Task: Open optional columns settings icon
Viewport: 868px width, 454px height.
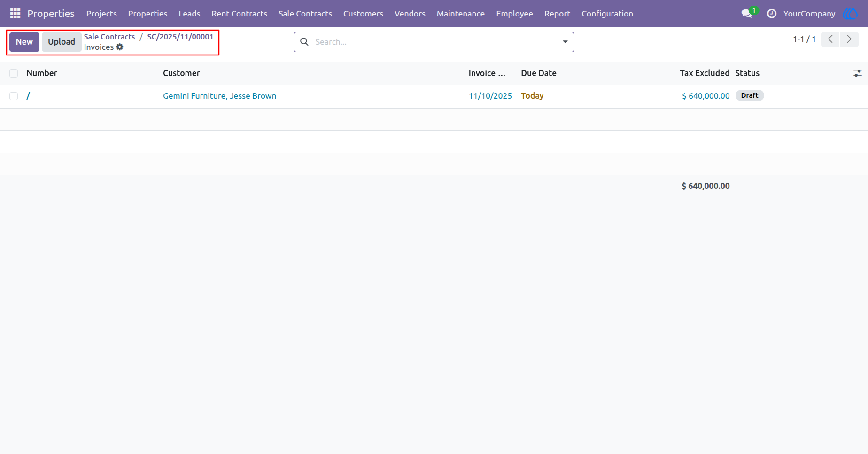Action: click(x=858, y=73)
